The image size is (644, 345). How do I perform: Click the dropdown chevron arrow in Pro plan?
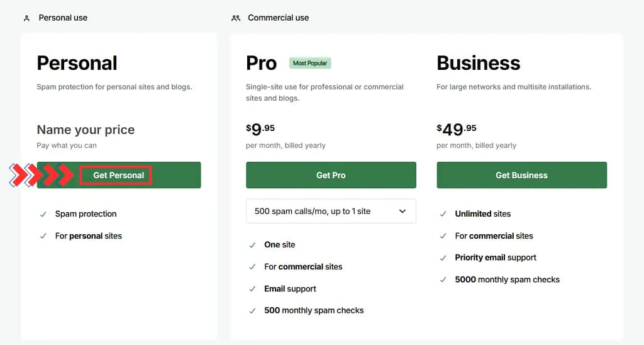click(x=402, y=212)
